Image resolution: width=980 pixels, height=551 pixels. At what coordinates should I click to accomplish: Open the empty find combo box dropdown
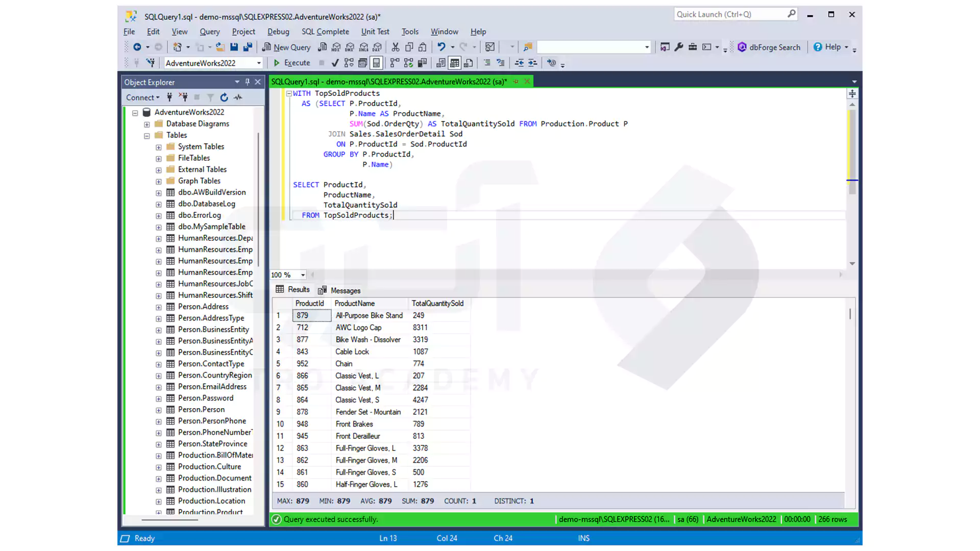[647, 47]
